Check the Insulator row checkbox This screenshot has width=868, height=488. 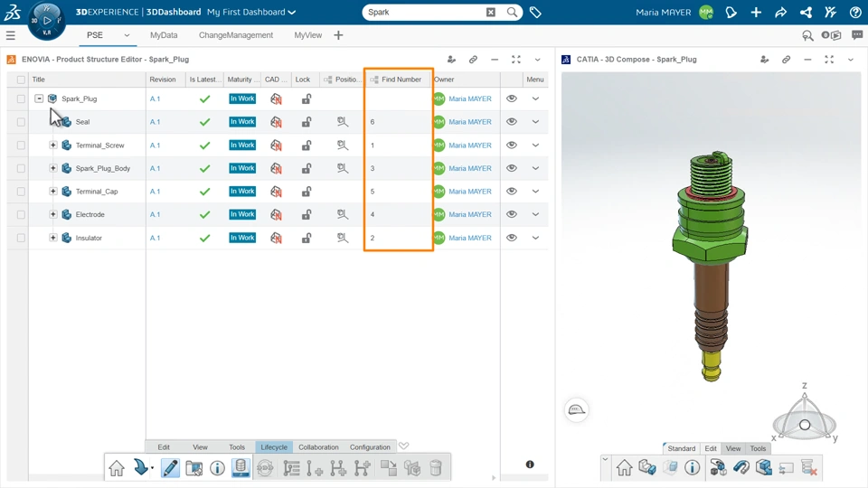21,238
